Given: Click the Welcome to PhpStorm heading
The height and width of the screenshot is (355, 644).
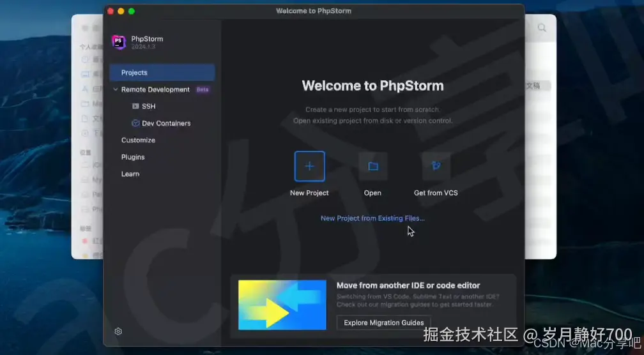Looking at the screenshot, I should click(372, 86).
